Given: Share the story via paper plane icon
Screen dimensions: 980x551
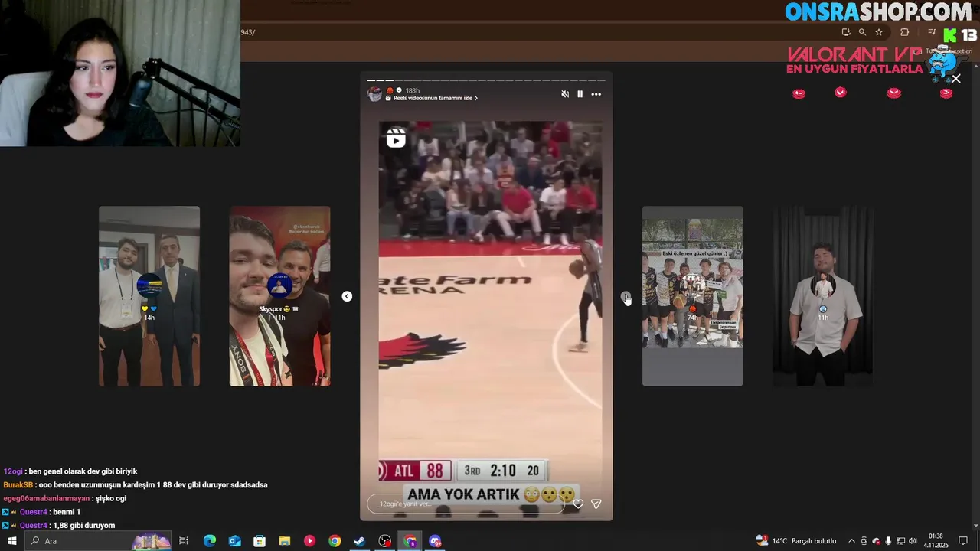Looking at the screenshot, I should pos(596,504).
